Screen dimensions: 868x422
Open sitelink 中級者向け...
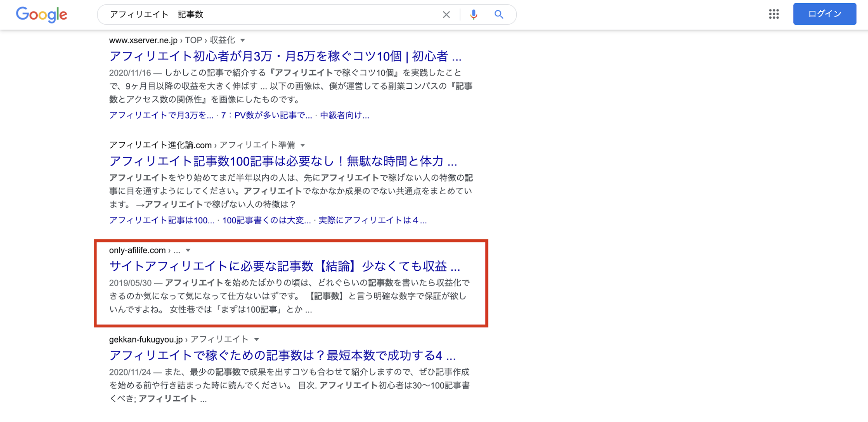tap(344, 115)
